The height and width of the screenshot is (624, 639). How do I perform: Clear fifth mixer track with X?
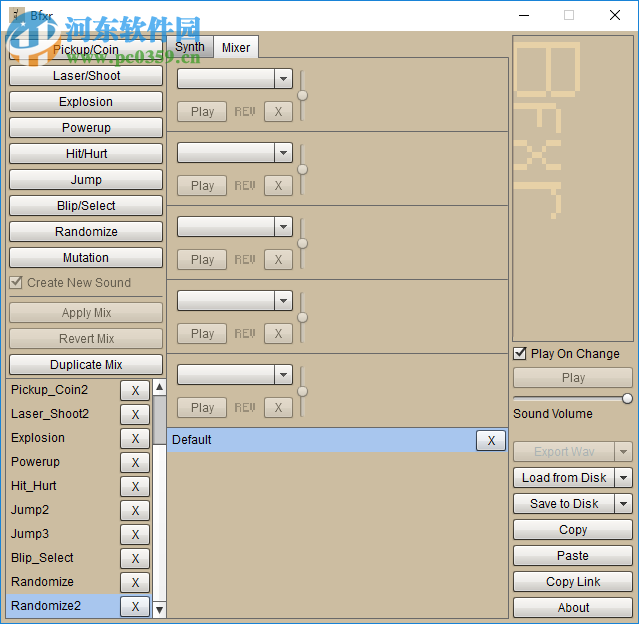pos(278,408)
